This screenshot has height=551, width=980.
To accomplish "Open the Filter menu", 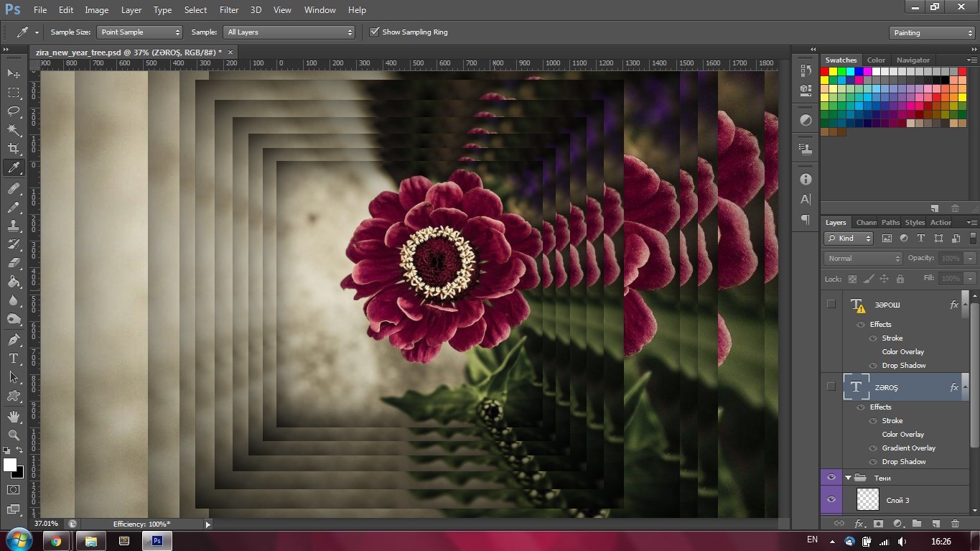I will (229, 10).
